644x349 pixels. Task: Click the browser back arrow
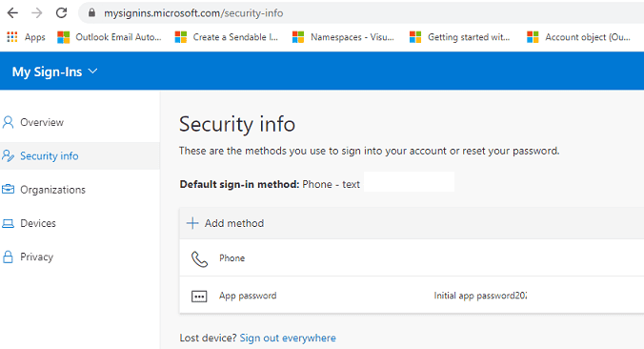12,13
